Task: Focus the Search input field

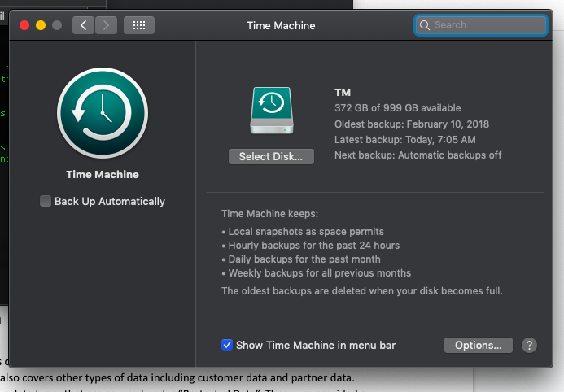Action: [481, 25]
